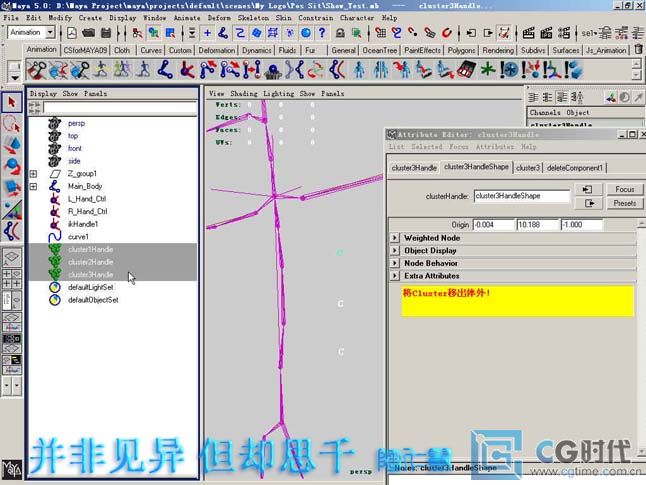Click the clusterHandle name field

pos(522,196)
